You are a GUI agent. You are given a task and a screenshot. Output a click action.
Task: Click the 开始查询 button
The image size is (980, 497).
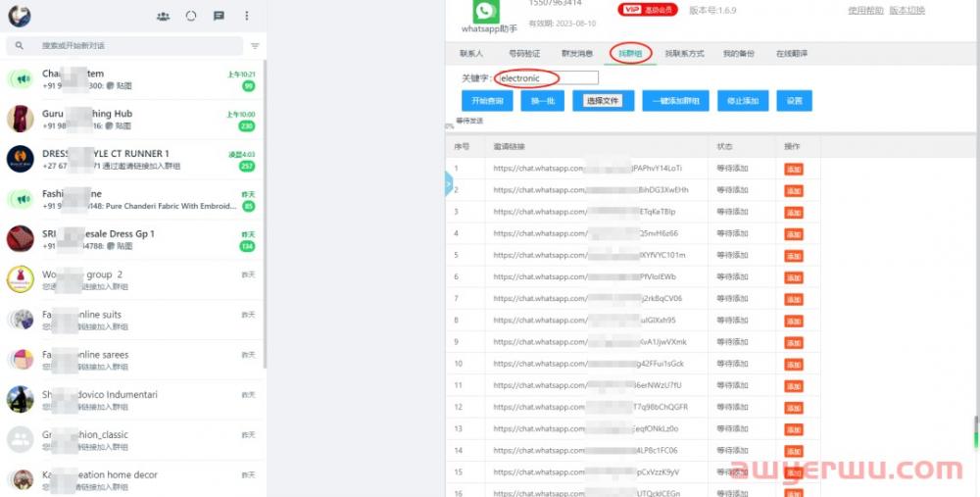click(487, 101)
